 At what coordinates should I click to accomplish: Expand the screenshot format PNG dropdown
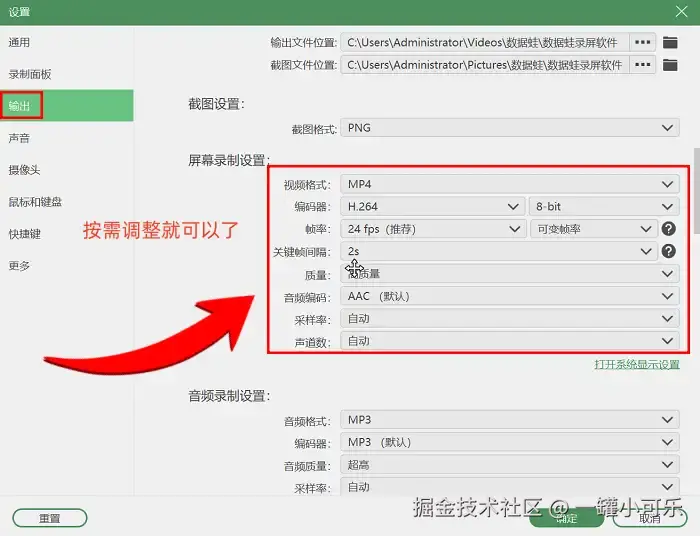pos(510,128)
